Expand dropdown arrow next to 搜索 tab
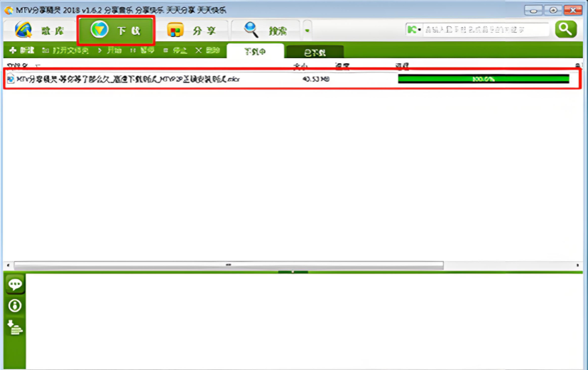The height and width of the screenshot is (370, 588). click(307, 31)
